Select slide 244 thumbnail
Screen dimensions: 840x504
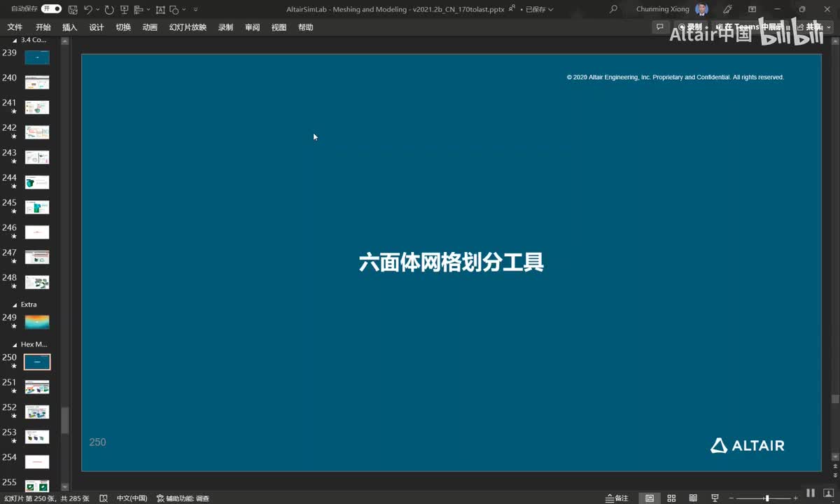click(37, 183)
